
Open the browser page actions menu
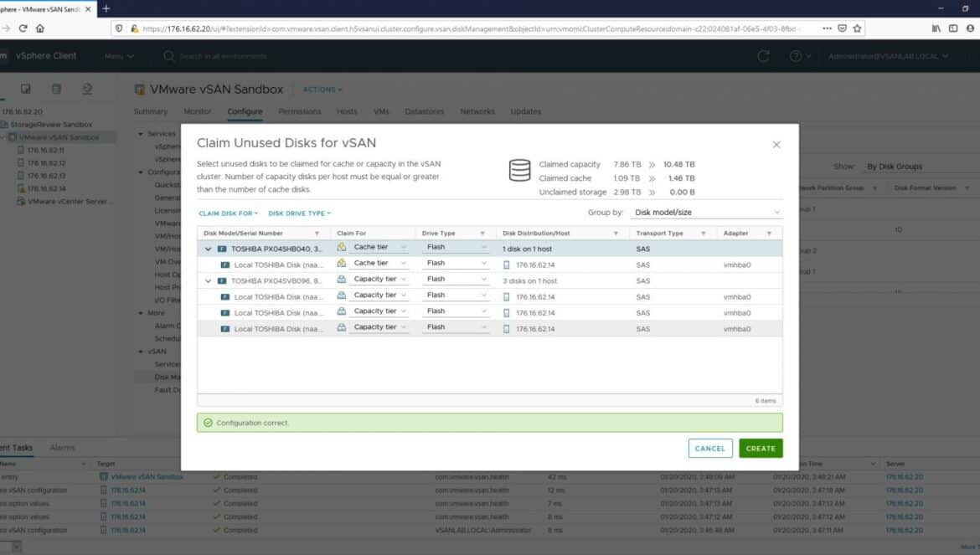827,28
